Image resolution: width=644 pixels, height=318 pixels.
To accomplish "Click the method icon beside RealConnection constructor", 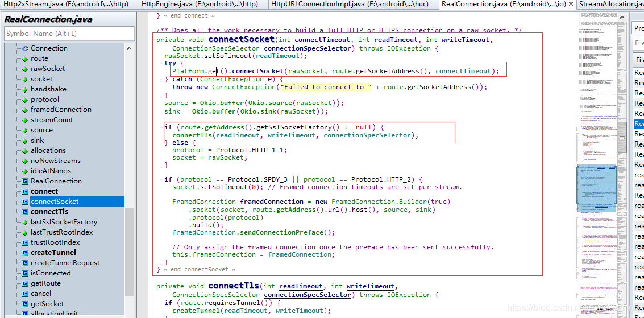I will click(24, 181).
